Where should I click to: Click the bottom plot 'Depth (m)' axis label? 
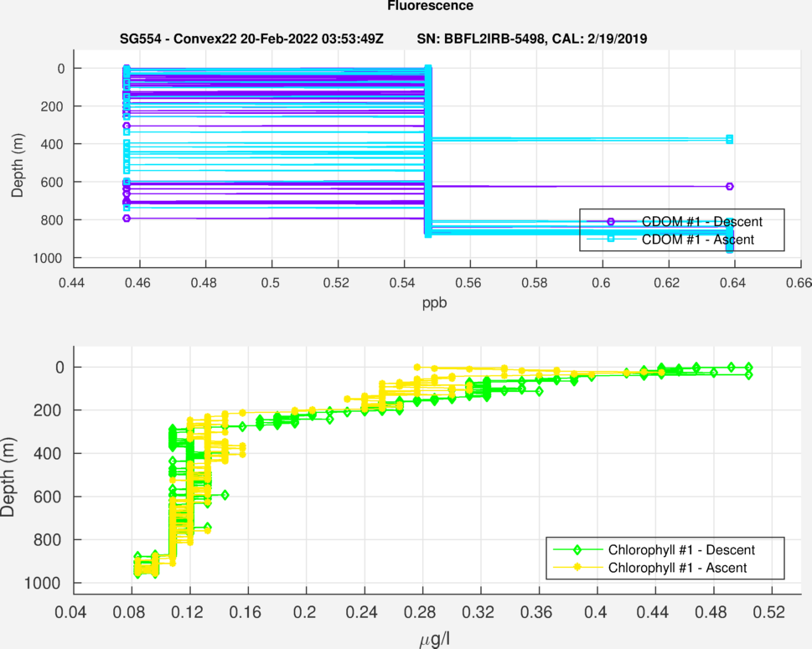click(8, 476)
